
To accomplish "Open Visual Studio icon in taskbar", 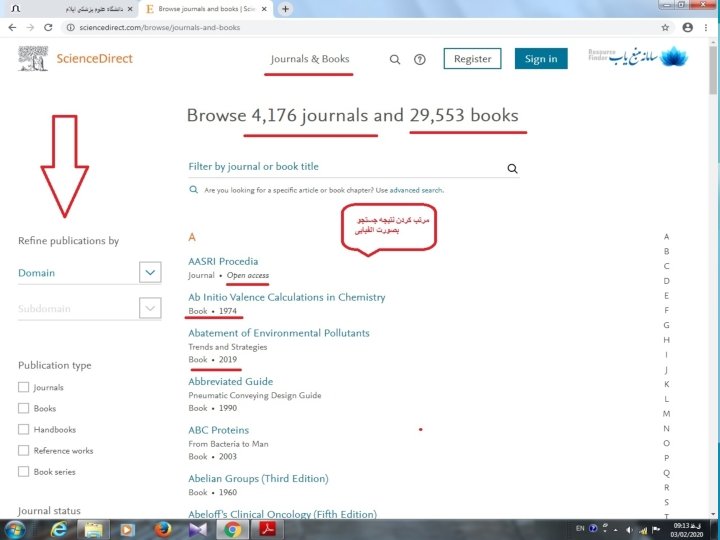I will [197, 530].
